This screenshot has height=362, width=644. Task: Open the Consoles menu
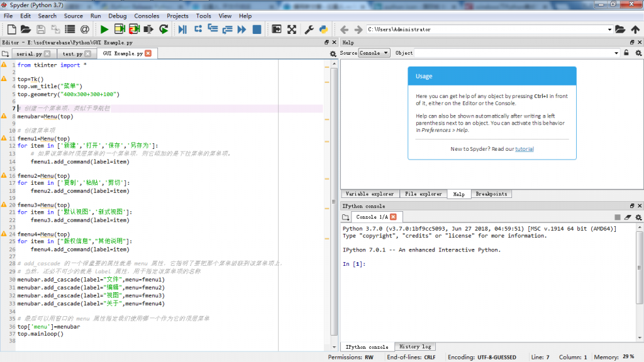(x=147, y=16)
